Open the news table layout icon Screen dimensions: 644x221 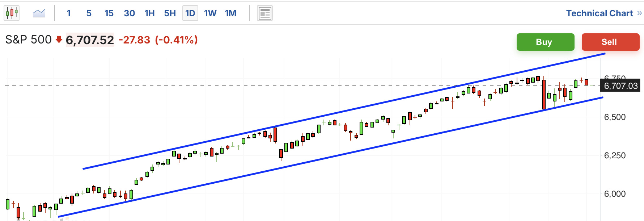point(265,14)
